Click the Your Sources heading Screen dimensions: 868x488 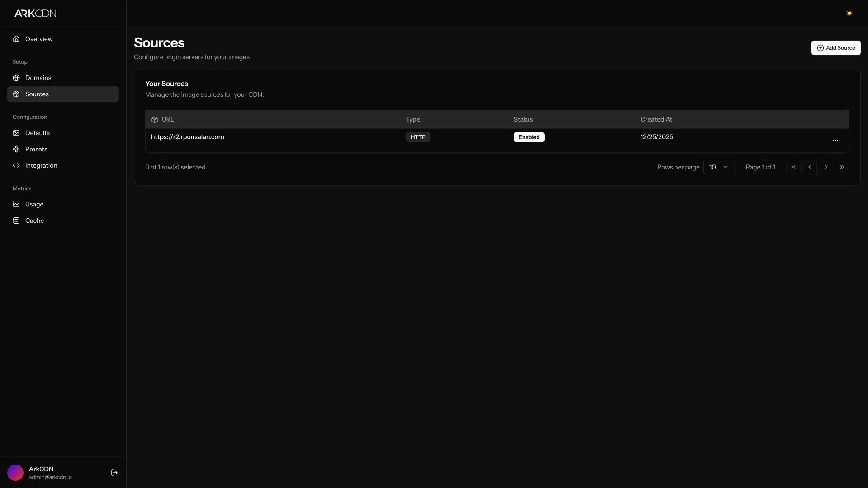click(x=166, y=84)
